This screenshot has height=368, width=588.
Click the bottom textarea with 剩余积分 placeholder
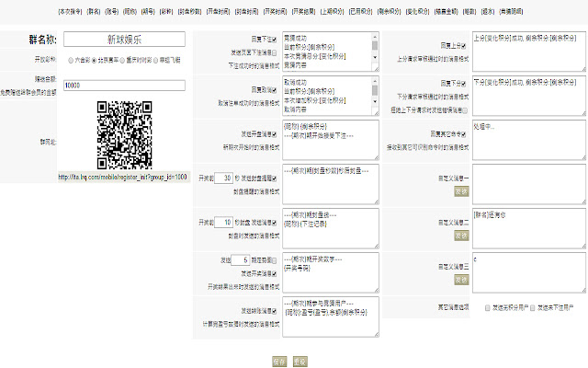coord(331,316)
